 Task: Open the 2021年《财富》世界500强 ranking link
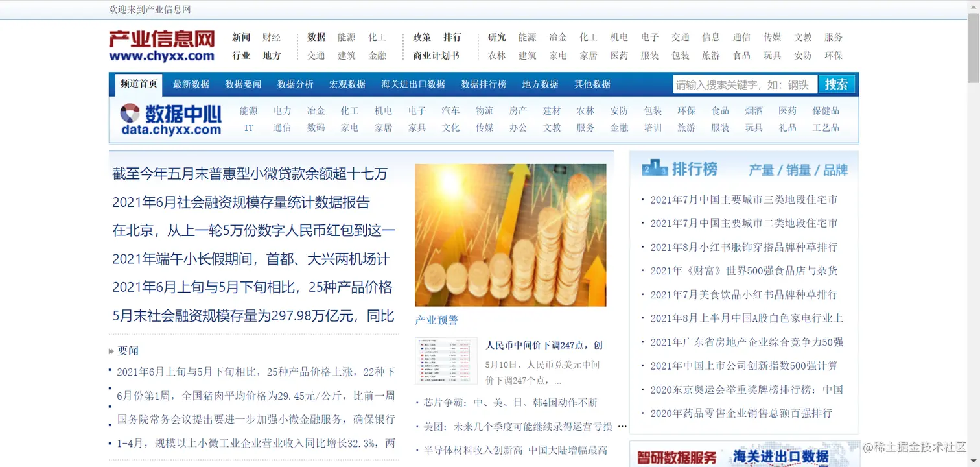[744, 270]
